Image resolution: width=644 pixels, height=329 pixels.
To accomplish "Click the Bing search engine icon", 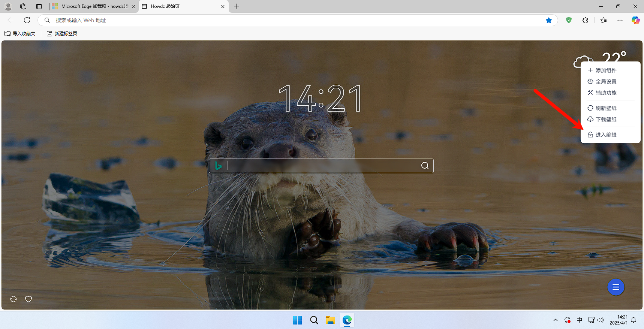I will tap(218, 166).
